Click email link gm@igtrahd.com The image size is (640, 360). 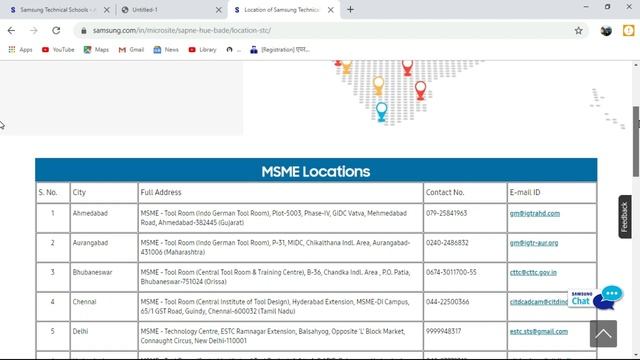coord(535,213)
